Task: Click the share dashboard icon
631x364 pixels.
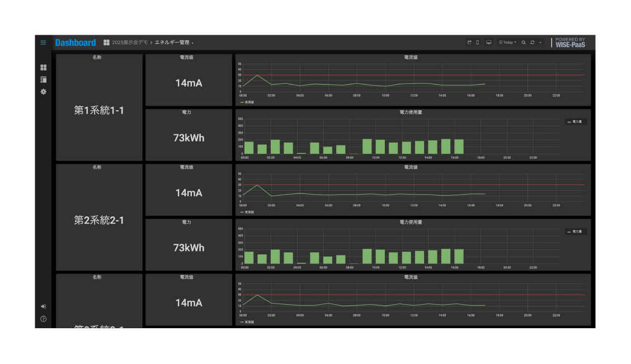Action: pyautogui.click(x=469, y=42)
